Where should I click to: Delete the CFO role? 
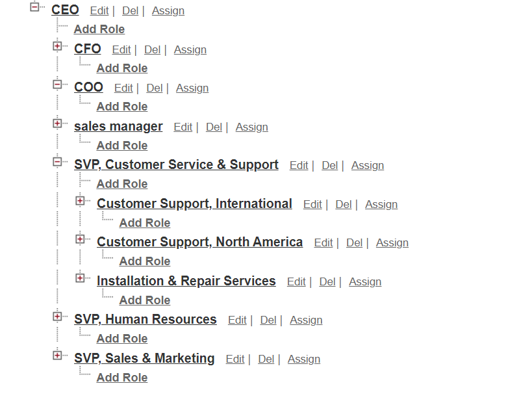pos(152,50)
